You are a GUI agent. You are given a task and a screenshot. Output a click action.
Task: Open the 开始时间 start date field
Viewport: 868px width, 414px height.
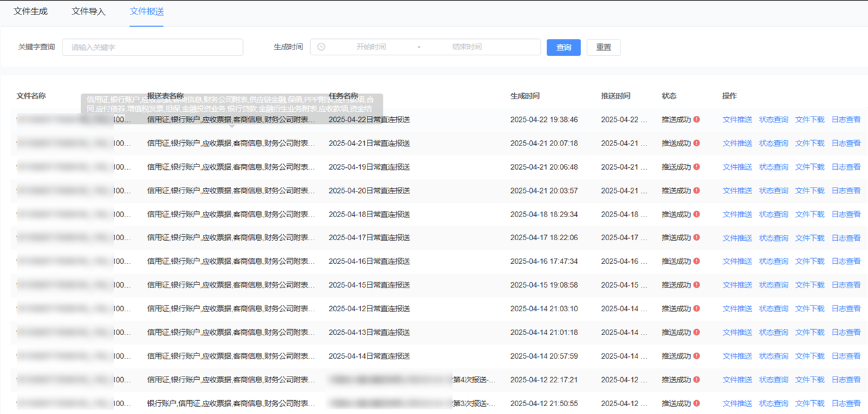click(x=371, y=47)
